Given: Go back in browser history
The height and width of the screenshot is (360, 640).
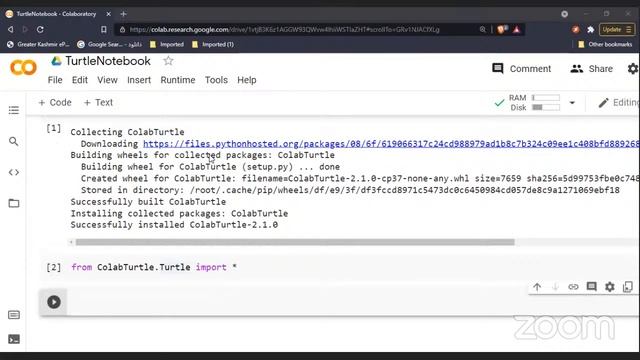Looking at the screenshot, I should tap(11, 29).
